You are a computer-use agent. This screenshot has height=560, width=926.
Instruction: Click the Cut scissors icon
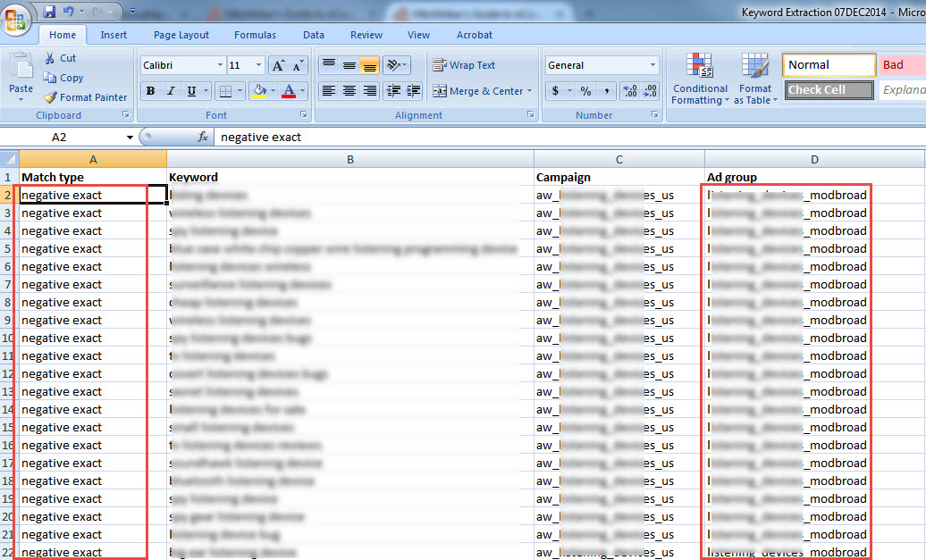[x=50, y=58]
